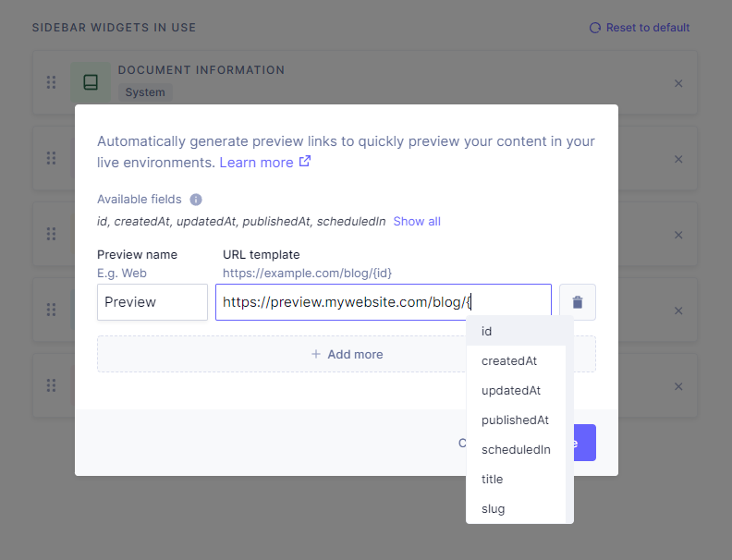
Task: Click the Add more button
Action: coord(347,354)
